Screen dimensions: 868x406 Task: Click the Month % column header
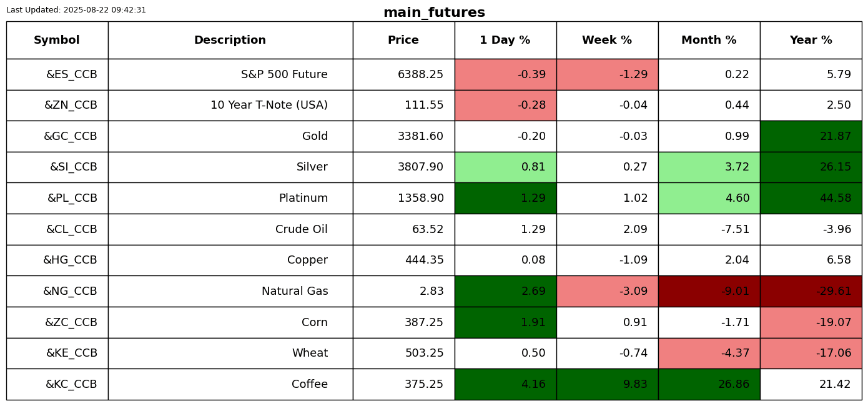[x=709, y=40]
